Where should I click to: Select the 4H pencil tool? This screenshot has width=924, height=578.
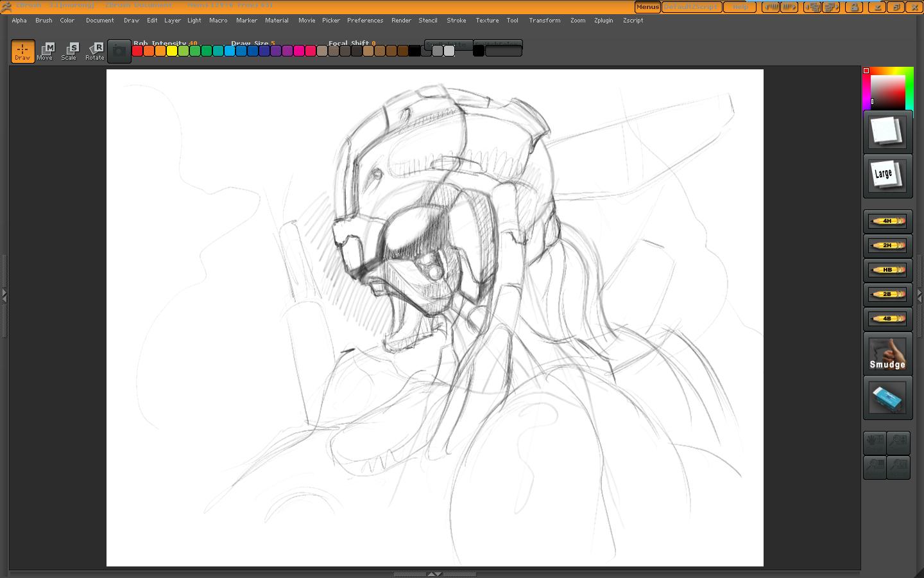pos(887,221)
